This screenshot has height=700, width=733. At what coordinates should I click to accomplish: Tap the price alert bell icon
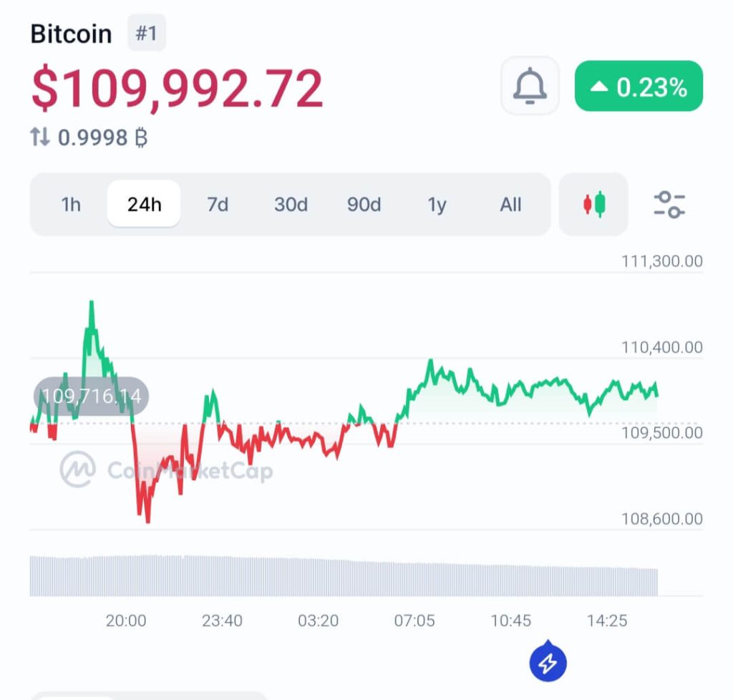pyautogui.click(x=530, y=86)
